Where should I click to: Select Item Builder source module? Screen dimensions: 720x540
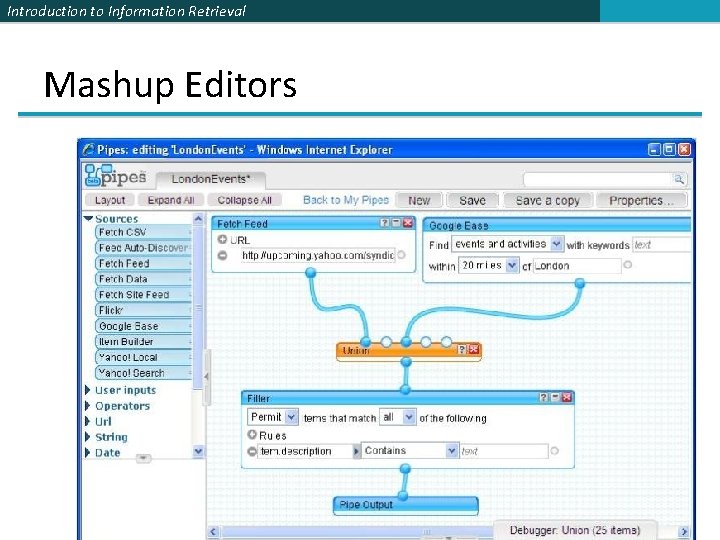tap(143, 341)
